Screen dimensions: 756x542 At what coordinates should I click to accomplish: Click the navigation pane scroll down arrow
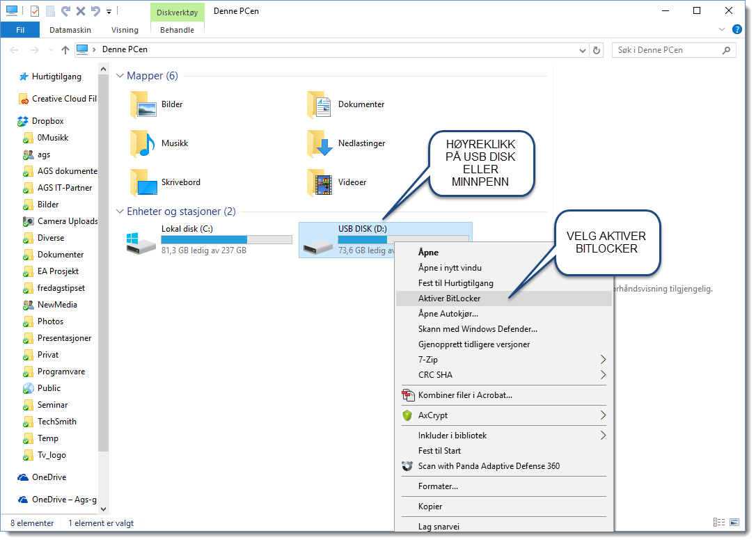[x=104, y=509]
